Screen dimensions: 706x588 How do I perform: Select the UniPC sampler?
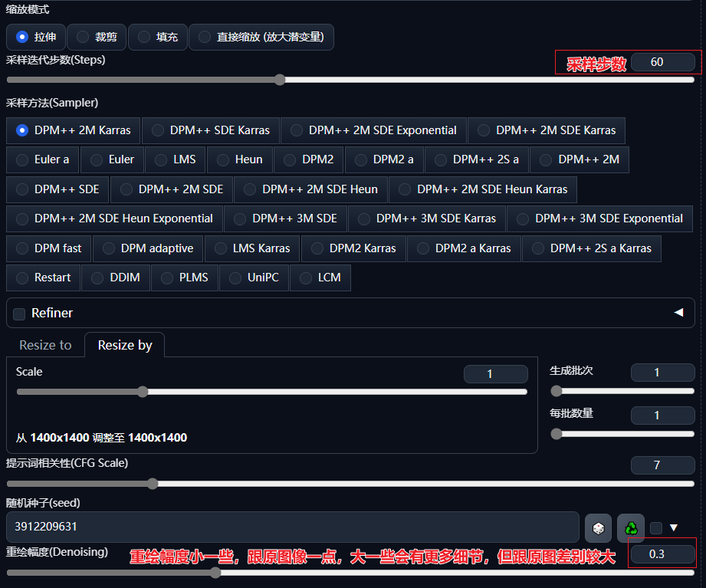click(x=254, y=278)
